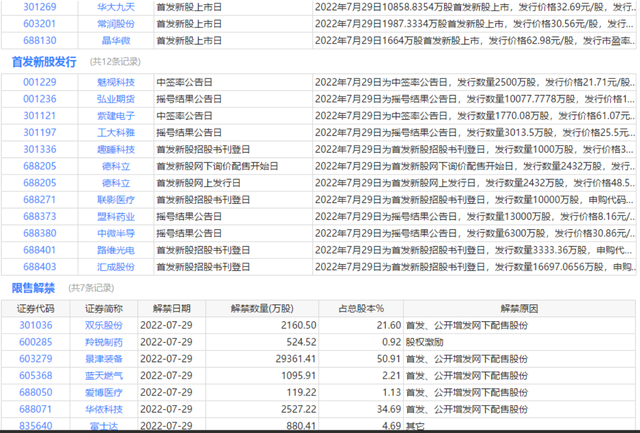Open the 工大科雅 link
This screenshot has height=433, width=640.
[116, 132]
